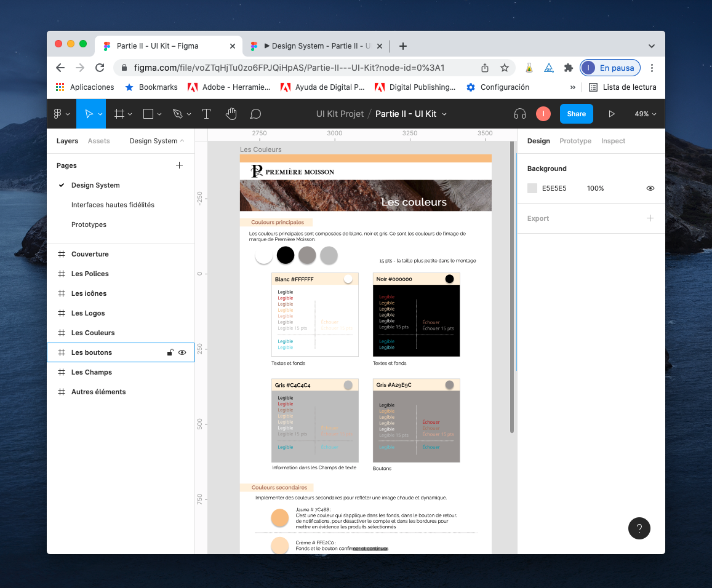
Task: Open the Assets tab
Action: (98, 141)
